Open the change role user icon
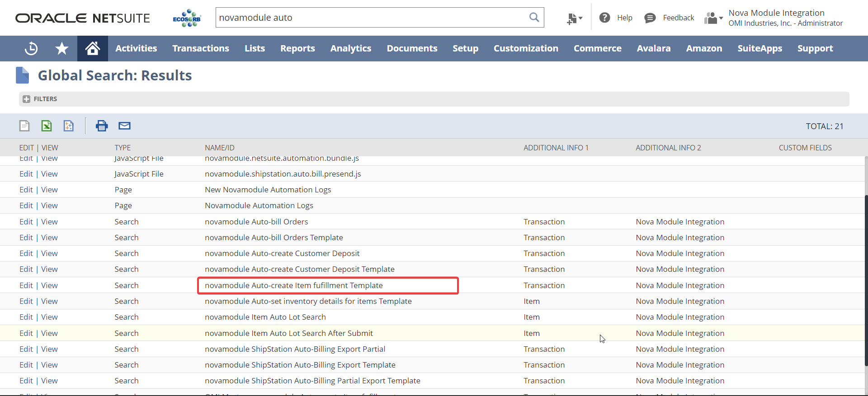Screen dimensions: 868x396 tap(713, 18)
